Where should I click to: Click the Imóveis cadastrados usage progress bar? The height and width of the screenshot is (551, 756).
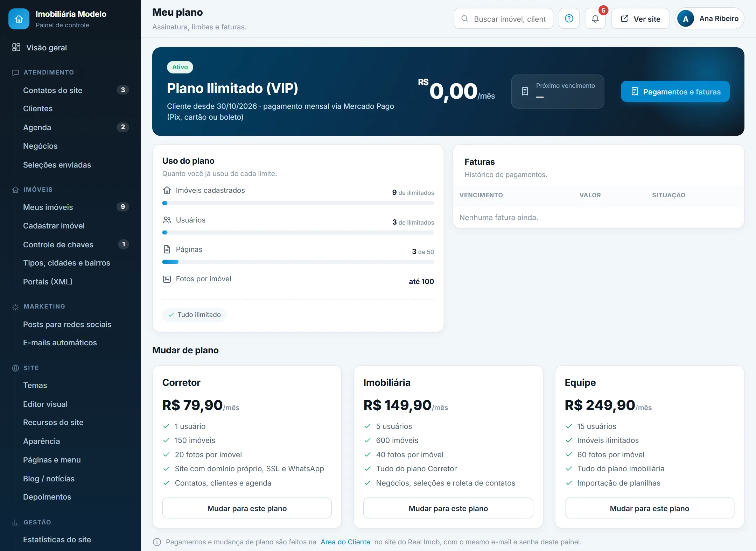pyautogui.click(x=298, y=203)
